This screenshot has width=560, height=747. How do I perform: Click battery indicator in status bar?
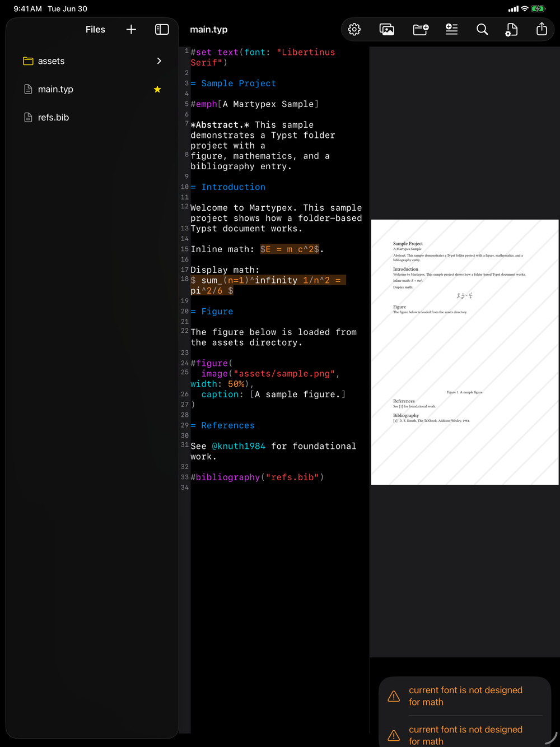pos(538,8)
